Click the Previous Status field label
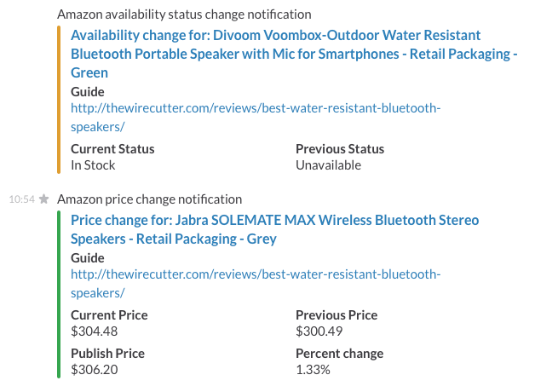 pos(340,149)
